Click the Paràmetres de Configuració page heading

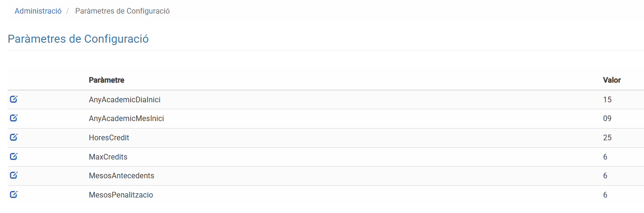click(x=78, y=39)
